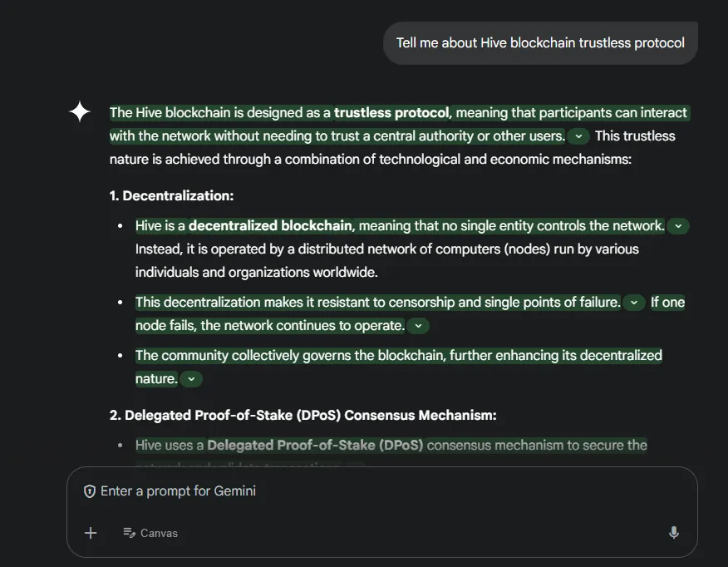728x567 pixels.
Task: Expand source chevron after 'controls the network.'
Action: [678, 226]
